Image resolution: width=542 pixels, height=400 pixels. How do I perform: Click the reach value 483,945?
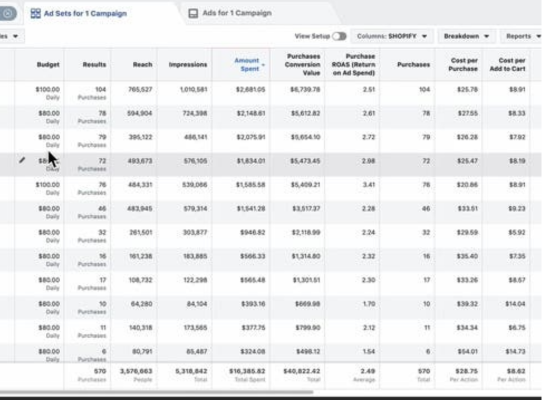(140, 209)
